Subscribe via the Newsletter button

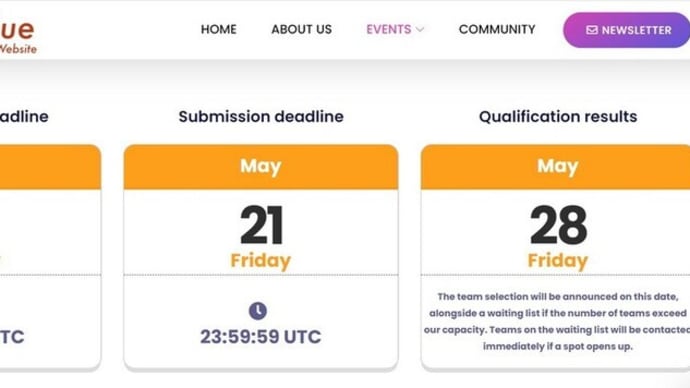point(627,30)
